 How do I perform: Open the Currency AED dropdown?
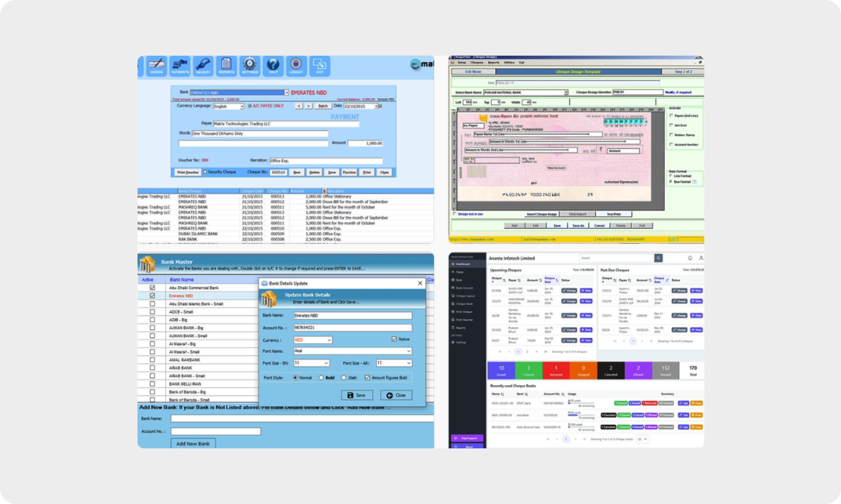[313, 340]
